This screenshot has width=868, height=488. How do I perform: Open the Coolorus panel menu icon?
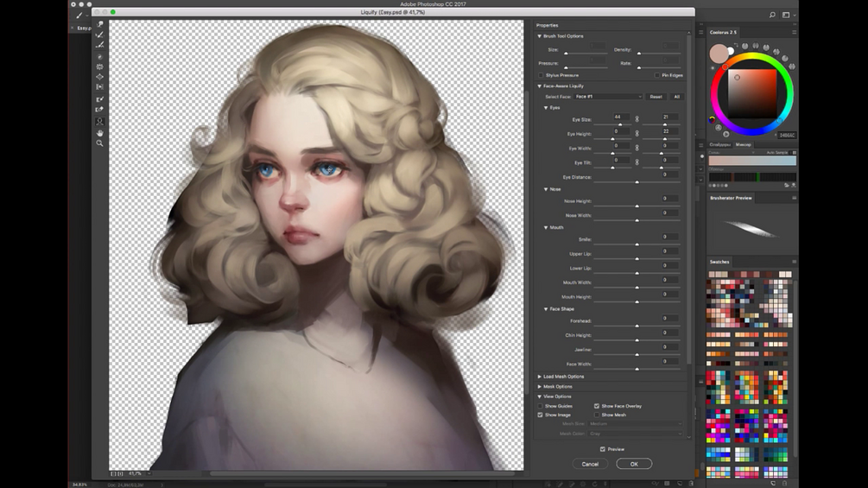coord(794,32)
